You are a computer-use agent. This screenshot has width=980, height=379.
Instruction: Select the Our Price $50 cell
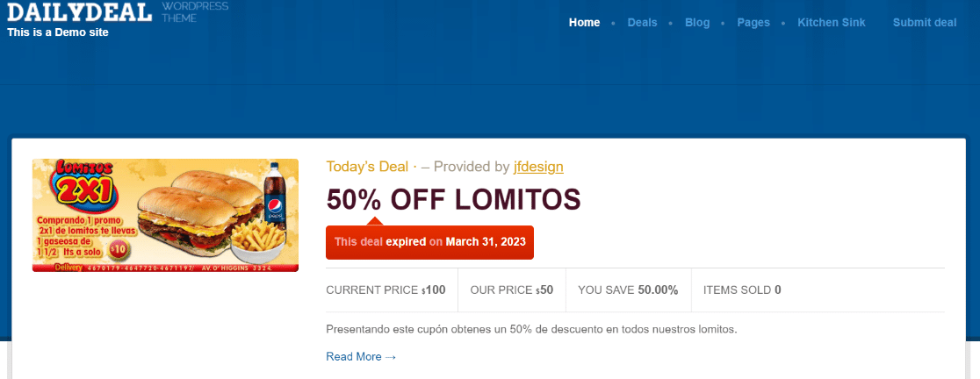pyautogui.click(x=512, y=290)
